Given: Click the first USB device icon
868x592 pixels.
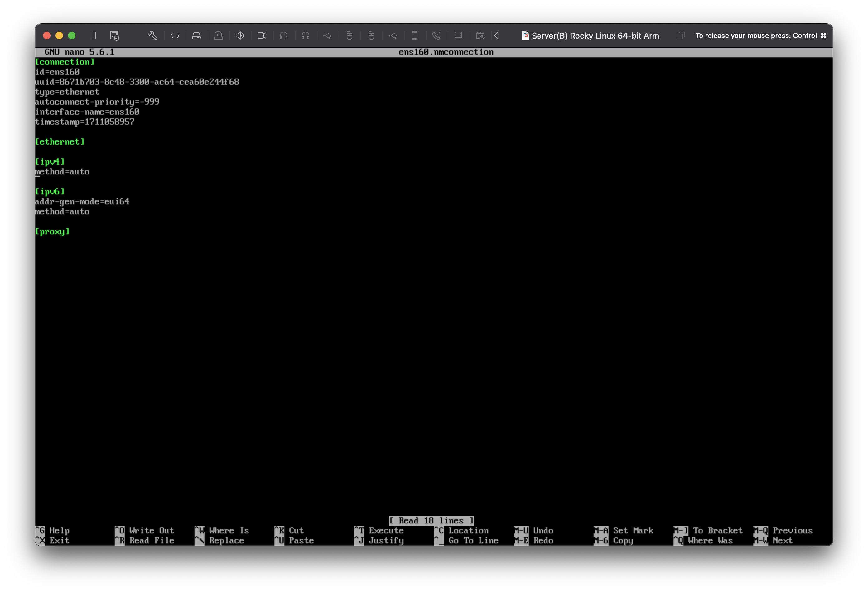Looking at the screenshot, I should pyautogui.click(x=327, y=36).
